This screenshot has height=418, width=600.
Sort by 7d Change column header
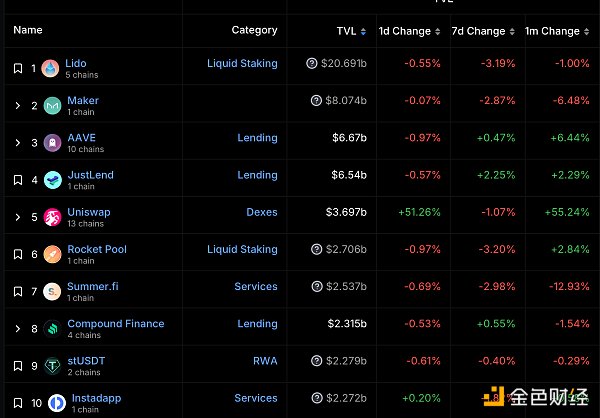point(483,31)
